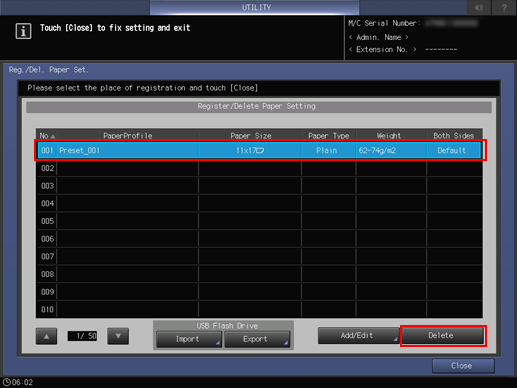Viewport: 517px width, 388px height.
Task: Open the help question mark icon
Action: pos(504,7)
